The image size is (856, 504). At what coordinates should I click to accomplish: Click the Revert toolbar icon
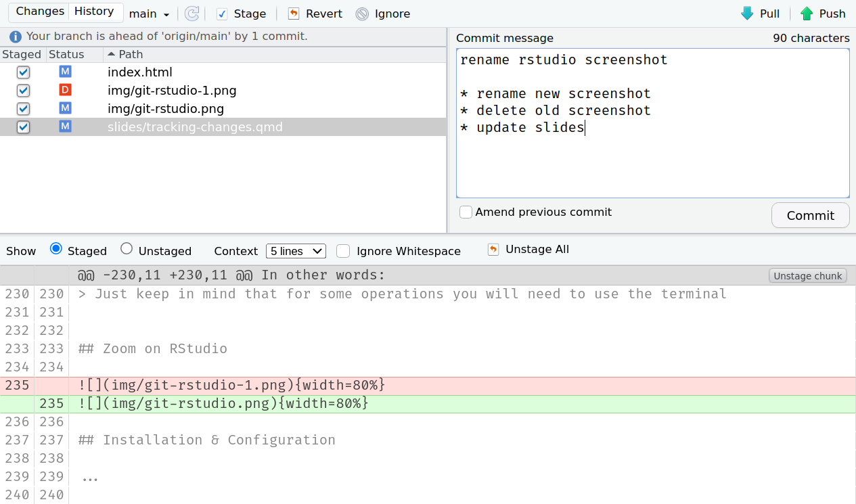(293, 14)
